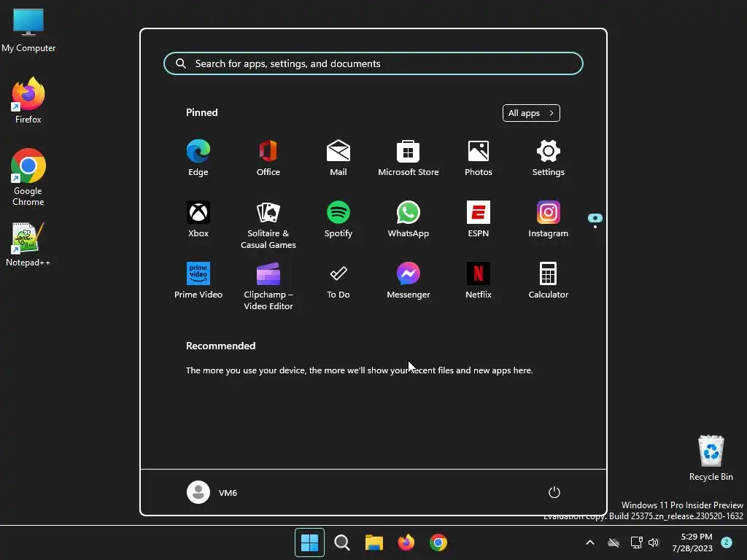747x560 pixels.
Task: Launch Prime Video
Action: (198, 281)
